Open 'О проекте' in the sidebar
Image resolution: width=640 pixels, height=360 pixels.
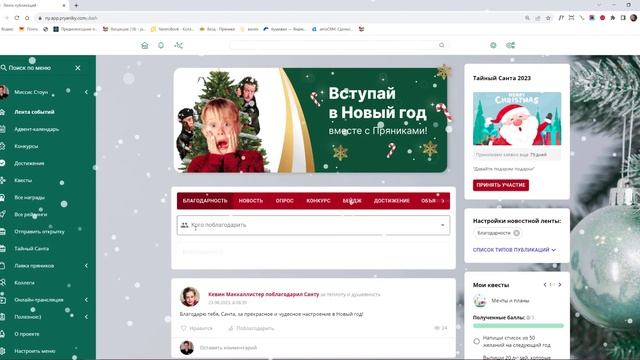click(x=27, y=334)
